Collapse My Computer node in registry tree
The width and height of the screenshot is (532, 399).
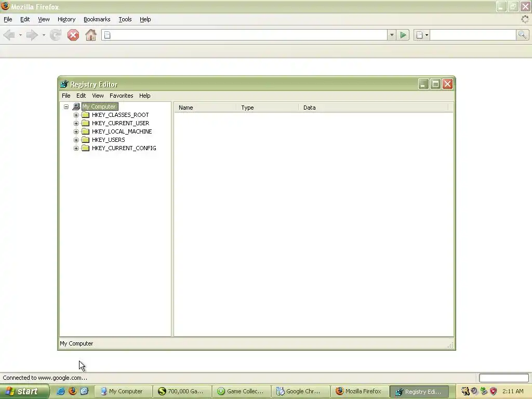[x=66, y=107]
